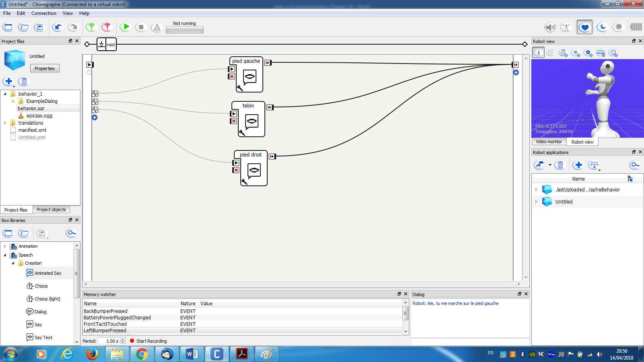Toggle the Autonomous life heart button
The height and width of the screenshot is (362, 644).
(x=584, y=27)
